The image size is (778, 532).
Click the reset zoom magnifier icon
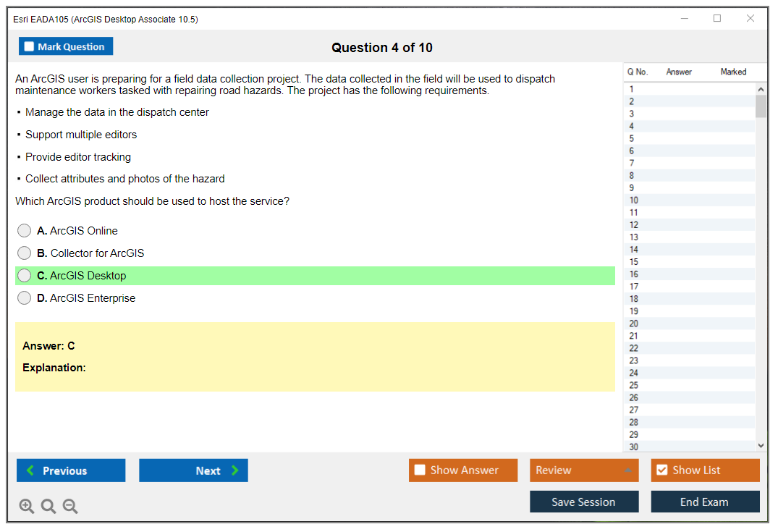point(48,507)
